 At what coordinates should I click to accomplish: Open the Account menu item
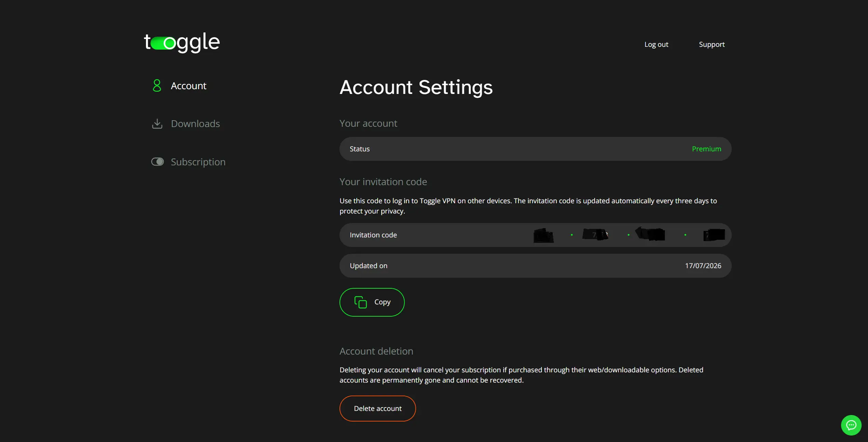(188, 86)
